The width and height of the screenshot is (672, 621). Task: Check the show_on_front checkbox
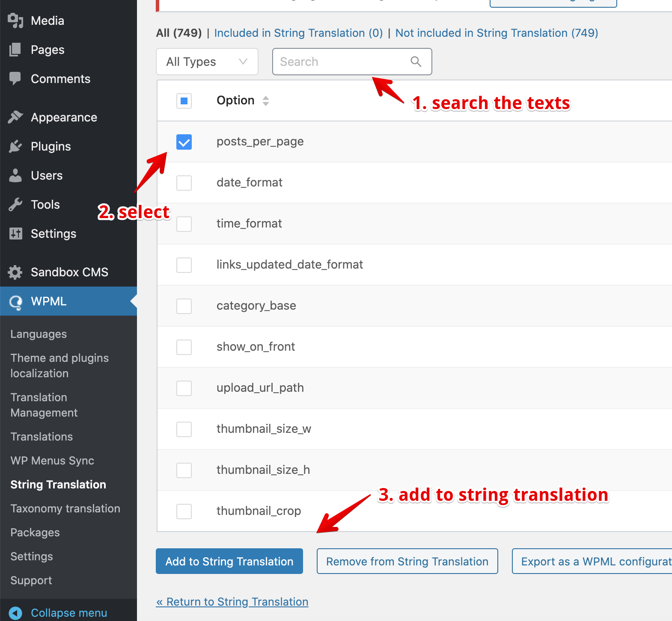click(x=184, y=347)
